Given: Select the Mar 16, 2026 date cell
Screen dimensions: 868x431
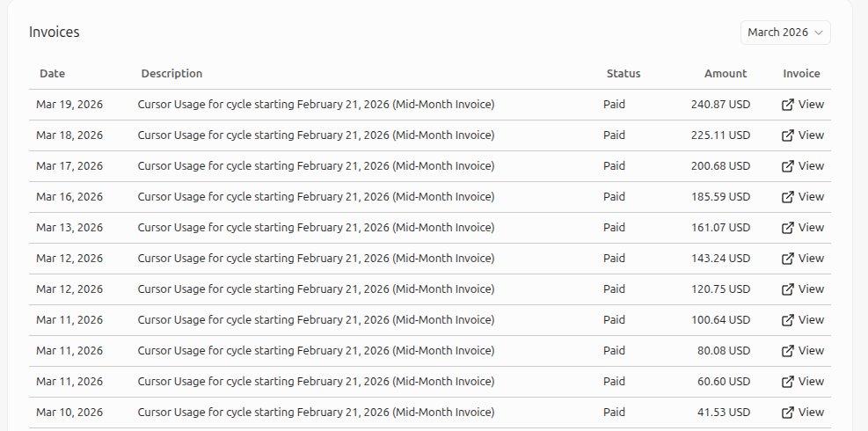Looking at the screenshot, I should click(x=69, y=197).
